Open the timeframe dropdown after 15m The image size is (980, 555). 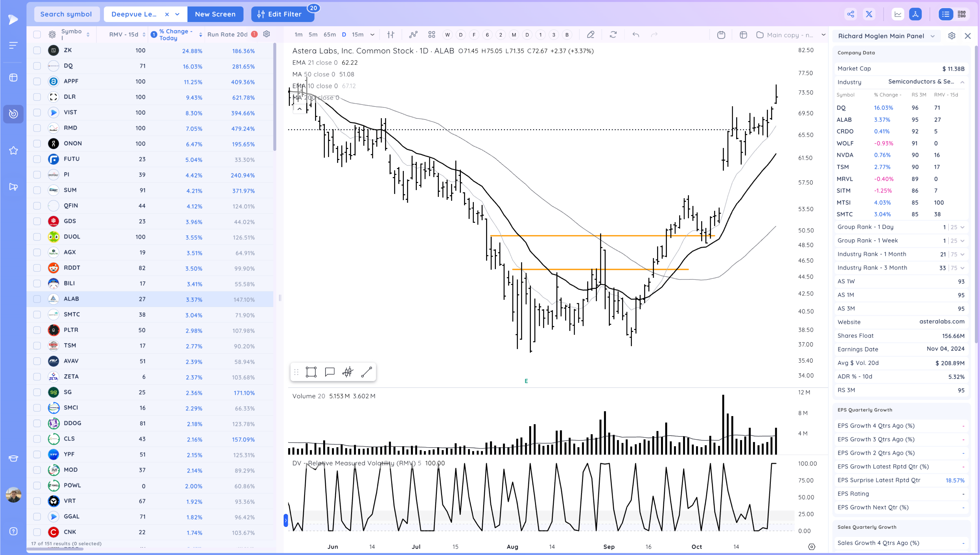pos(372,35)
